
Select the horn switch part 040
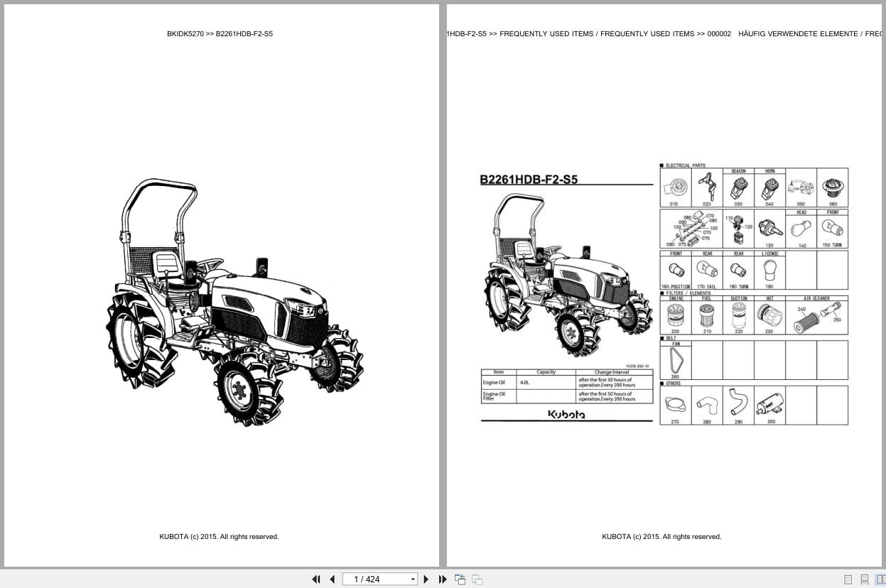[769, 190]
